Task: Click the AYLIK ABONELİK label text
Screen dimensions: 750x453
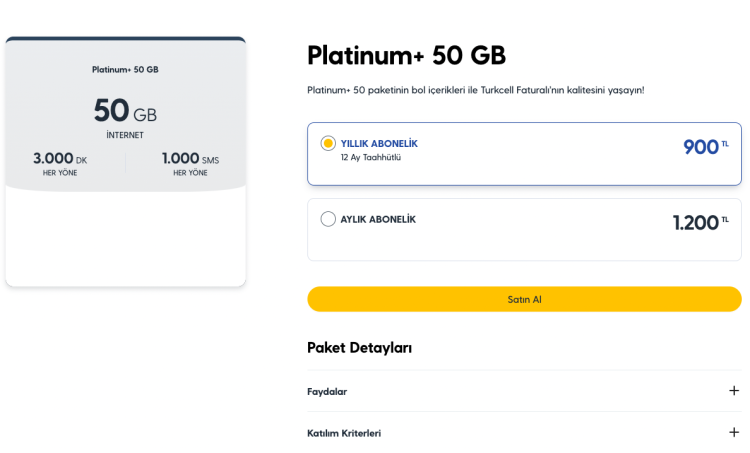Action: [378, 219]
